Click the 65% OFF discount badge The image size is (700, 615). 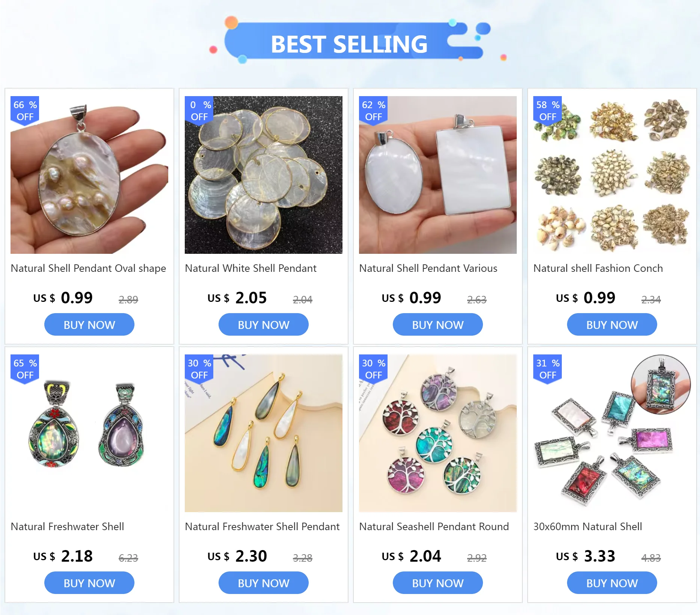click(x=25, y=369)
